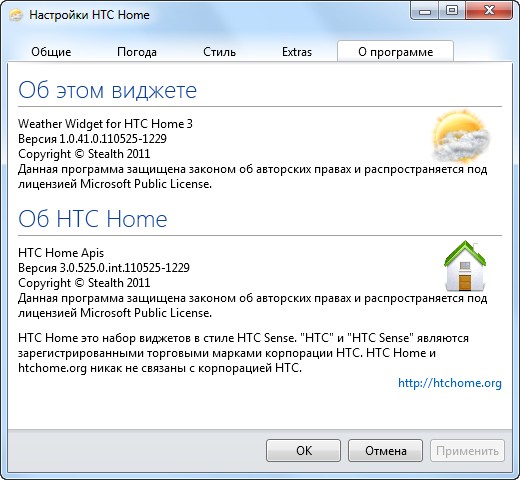Maximize the settings dialog window
520x480 pixels.
point(452,11)
